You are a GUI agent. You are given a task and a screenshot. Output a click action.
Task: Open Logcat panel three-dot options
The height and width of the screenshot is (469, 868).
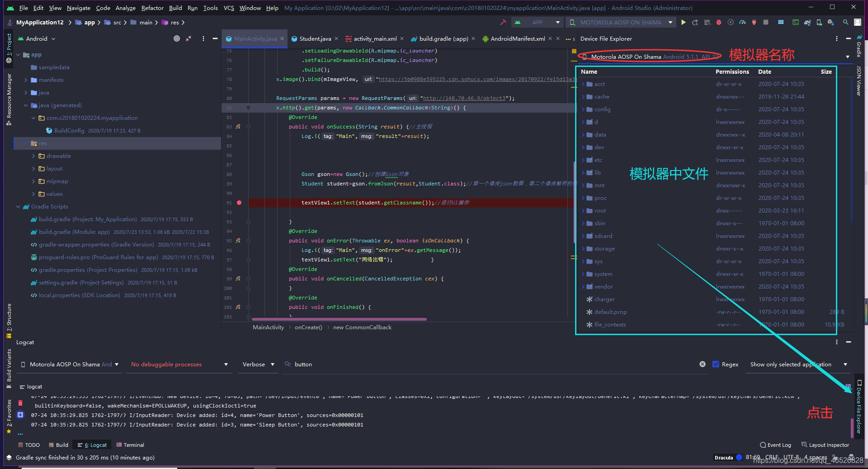pos(837,342)
